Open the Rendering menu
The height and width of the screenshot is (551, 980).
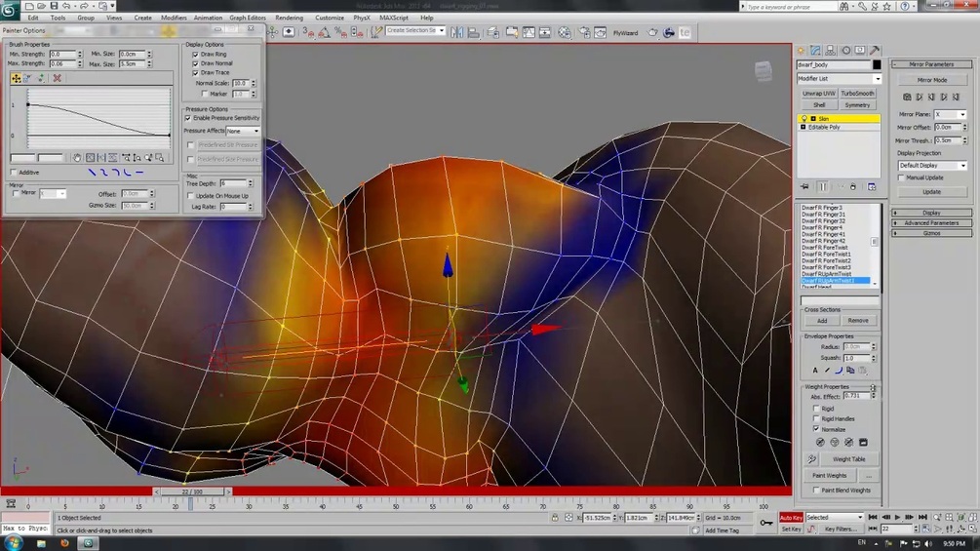[290, 18]
